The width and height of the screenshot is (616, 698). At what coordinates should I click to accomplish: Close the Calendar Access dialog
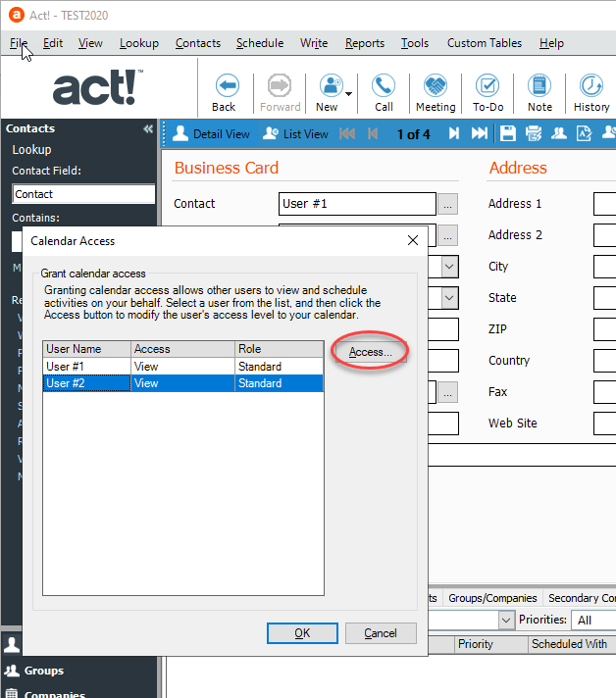pos(413,240)
